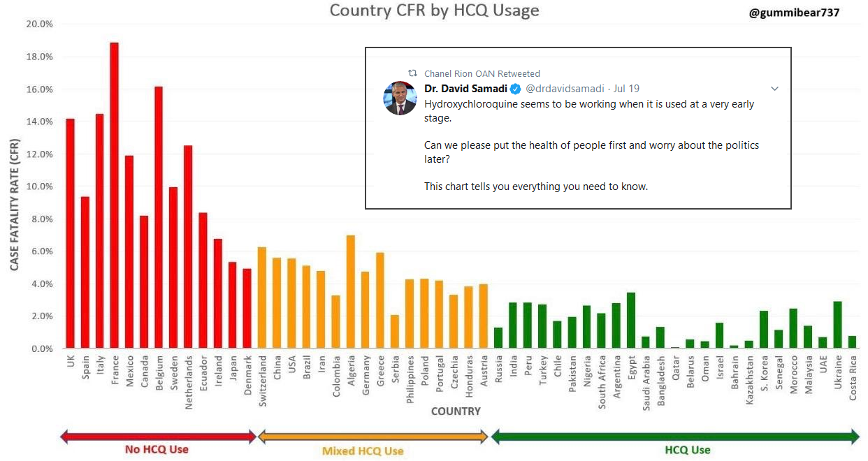Click the blue verified badge
This screenshot has height=461, width=868.
click(515, 89)
